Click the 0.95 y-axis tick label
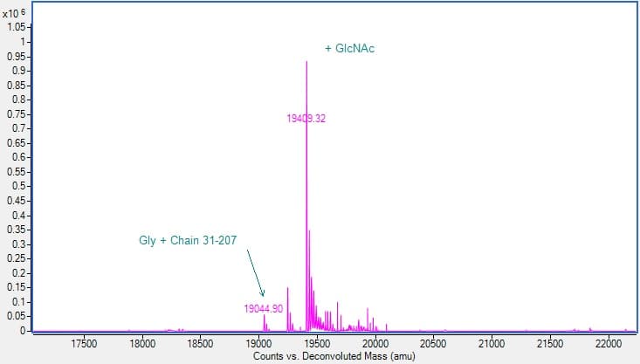Screen dimensions: 640x364 pyautogui.click(x=17, y=57)
